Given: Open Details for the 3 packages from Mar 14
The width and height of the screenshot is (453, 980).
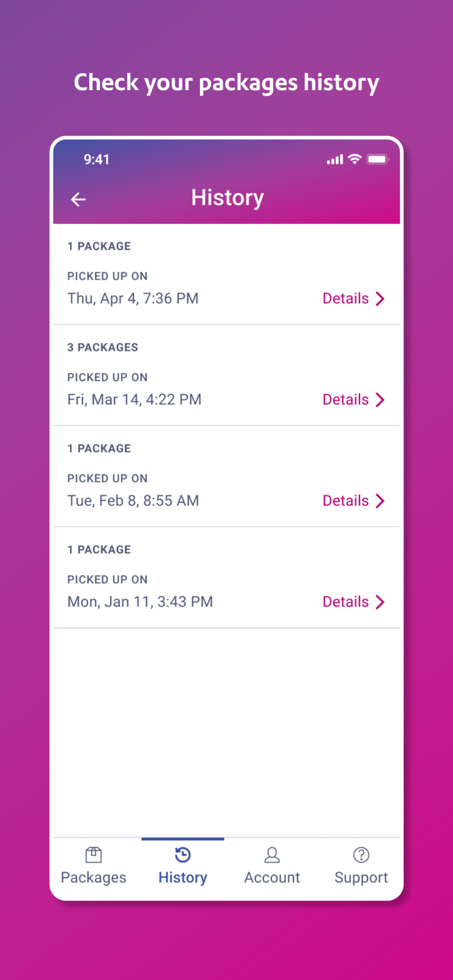Looking at the screenshot, I should tap(346, 399).
